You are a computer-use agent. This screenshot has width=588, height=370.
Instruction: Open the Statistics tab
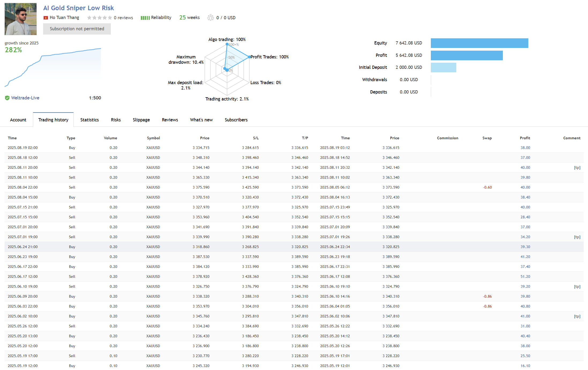89,120
